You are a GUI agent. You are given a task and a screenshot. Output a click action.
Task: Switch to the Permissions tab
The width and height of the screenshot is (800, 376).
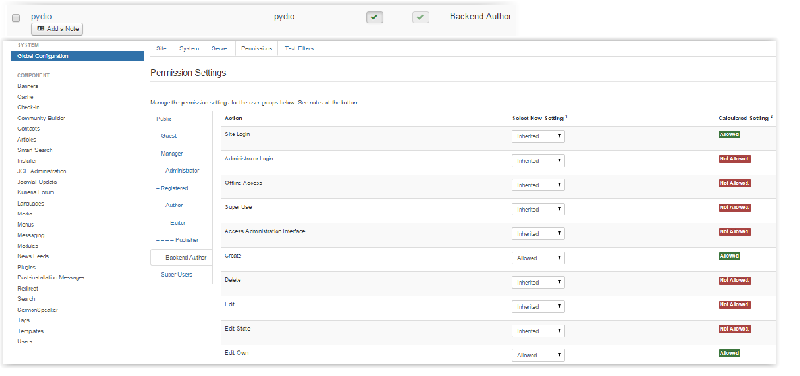(x=256, y=48)
